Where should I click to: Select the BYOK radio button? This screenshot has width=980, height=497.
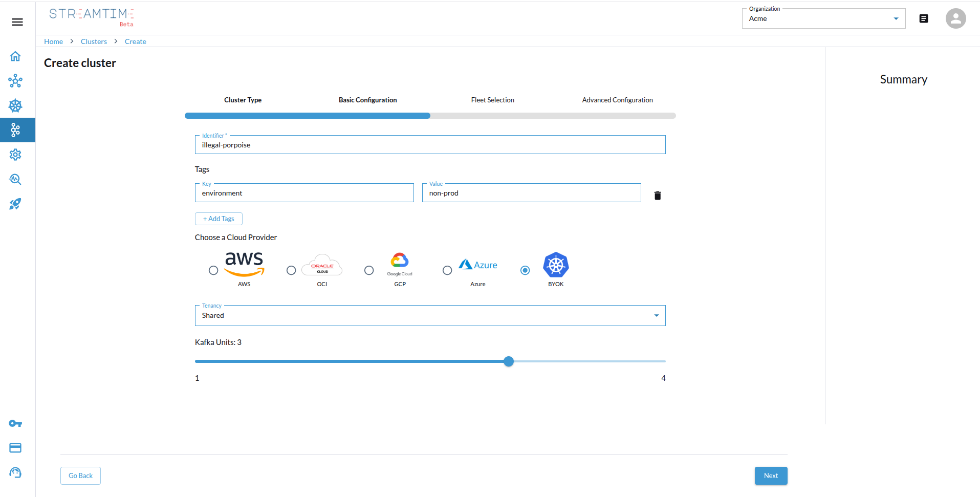(525, 270)
